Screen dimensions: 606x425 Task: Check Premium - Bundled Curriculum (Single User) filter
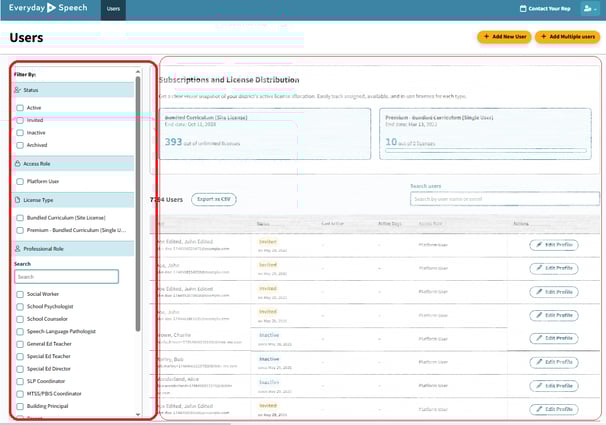(20, 230)
